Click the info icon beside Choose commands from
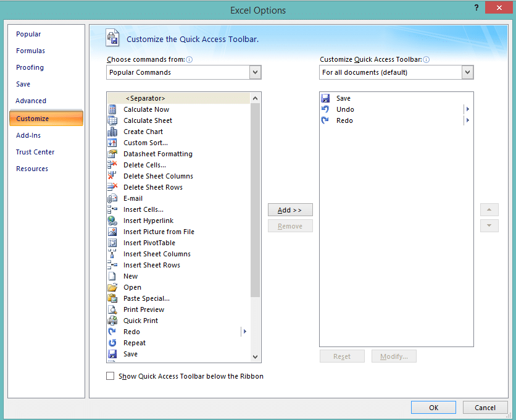 coord(189,60)
